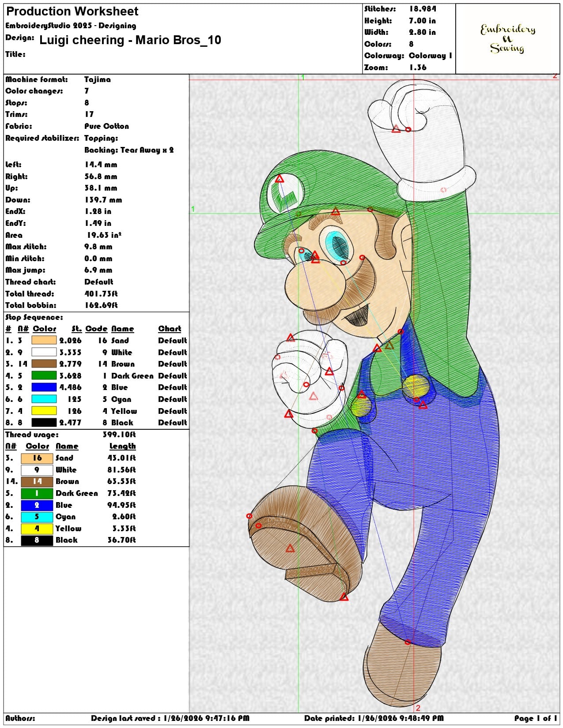563x728 pixels.
Task: Click White stitch count 3,335
Action: click(x=71, y=353)
